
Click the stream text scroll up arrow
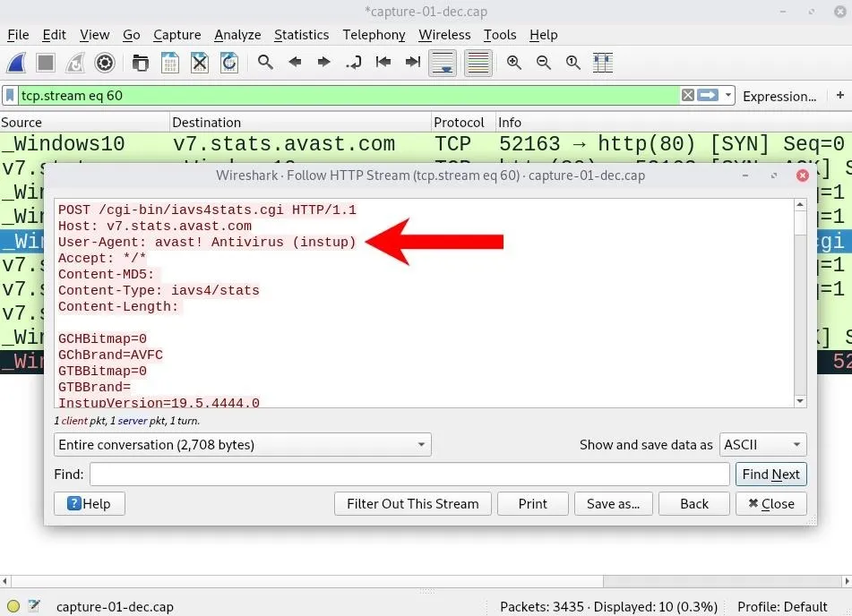[x=800, y=205]
